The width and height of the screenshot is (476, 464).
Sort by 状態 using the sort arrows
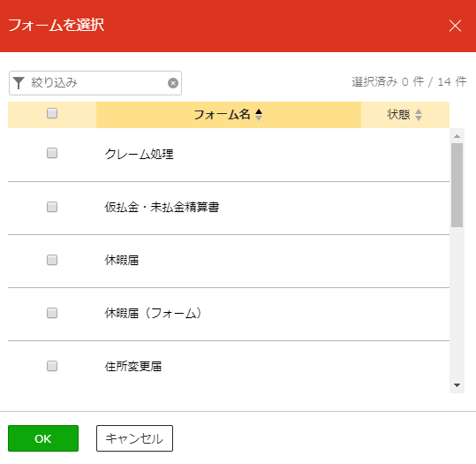pyautogui.click(x=419, y=115)
